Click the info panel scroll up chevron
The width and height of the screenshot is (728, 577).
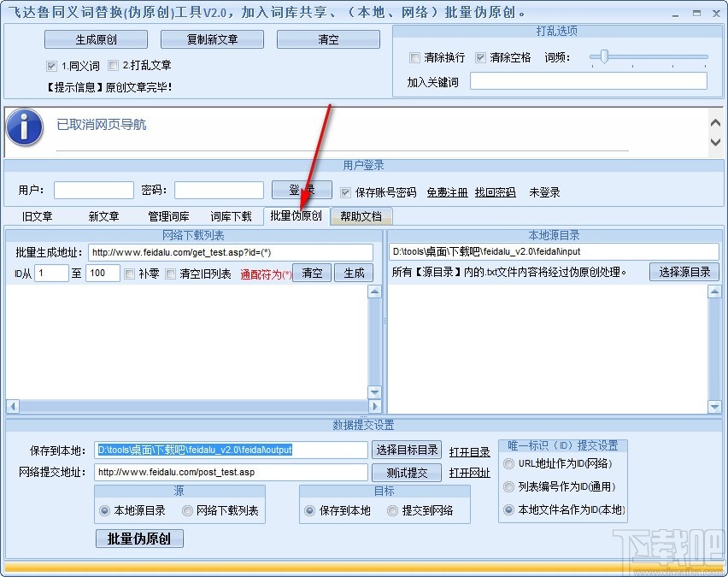click(x=715, y=122)
